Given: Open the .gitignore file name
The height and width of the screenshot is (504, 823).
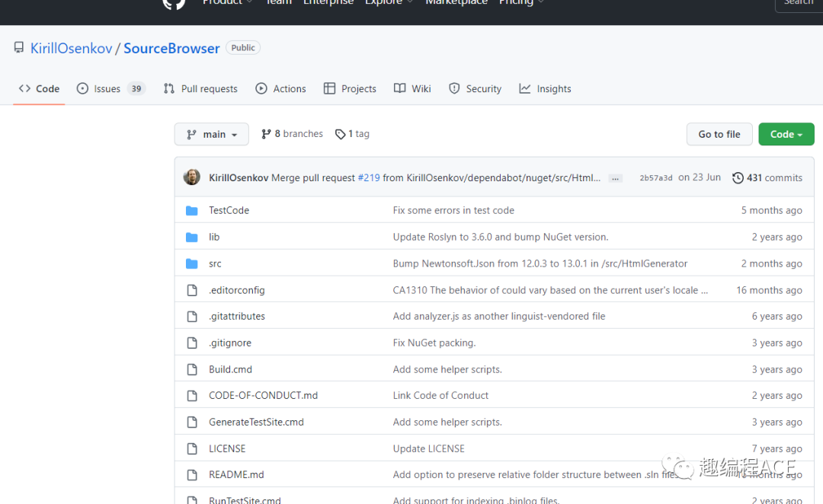Looking at the screenshot, I should (230, 343).
